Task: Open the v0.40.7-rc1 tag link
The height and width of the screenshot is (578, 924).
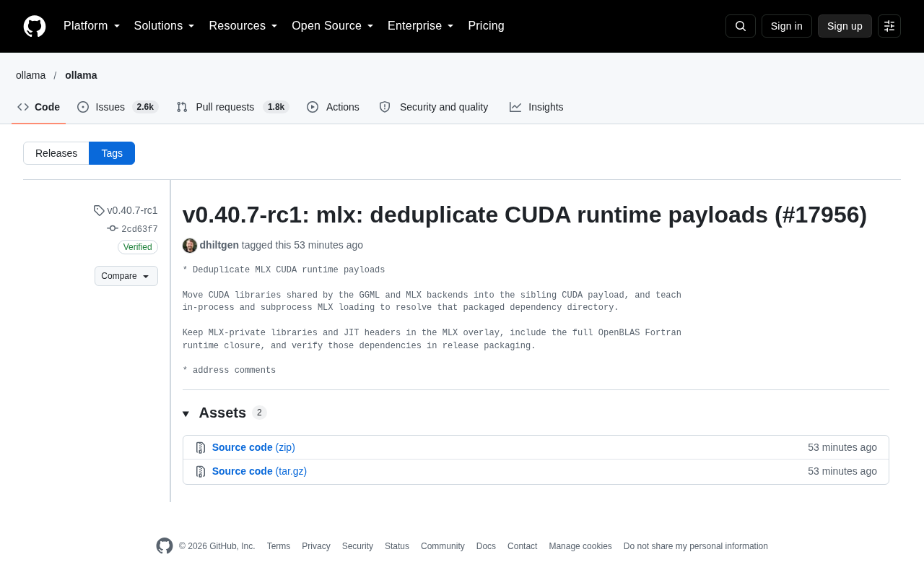Action: pos(126,210)
